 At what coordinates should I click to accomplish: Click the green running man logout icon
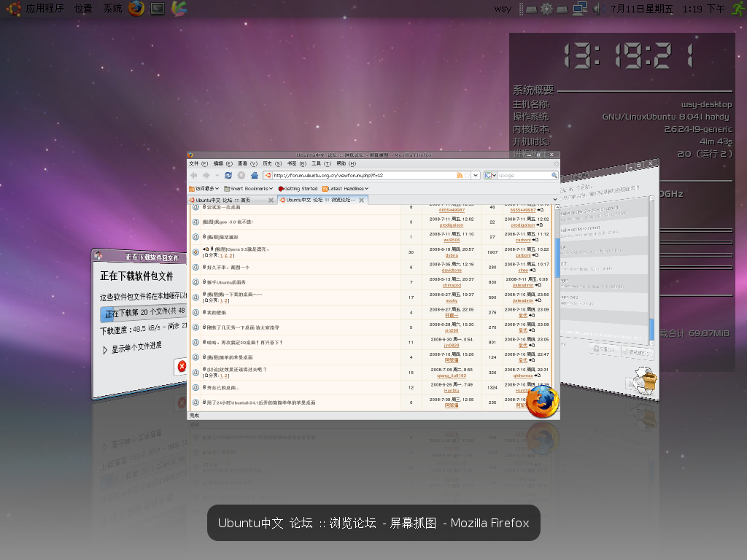point(738,9)
